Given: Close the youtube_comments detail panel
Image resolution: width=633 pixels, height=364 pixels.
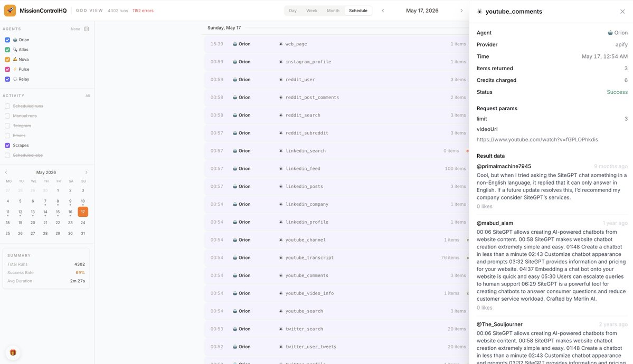Looking at the screenshot, I should (x=622, y=12).
